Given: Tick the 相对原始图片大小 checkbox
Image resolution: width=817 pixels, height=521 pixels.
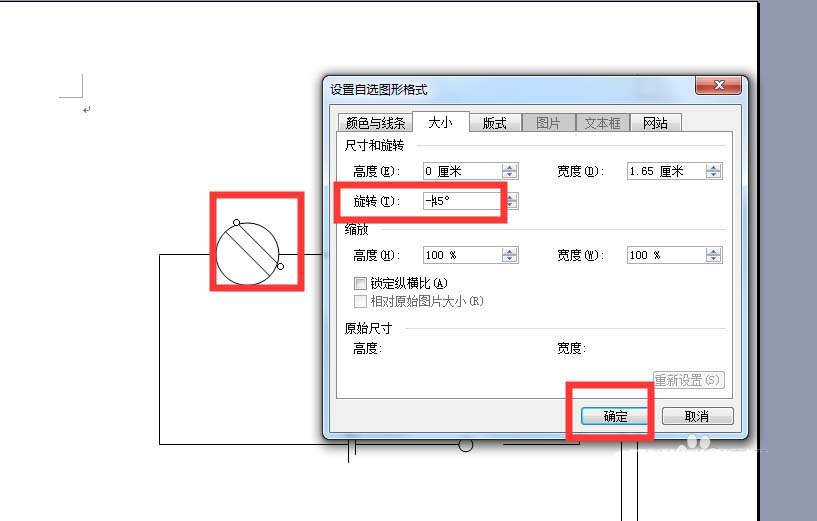Looking at the screenshot, I should point(360,301).
